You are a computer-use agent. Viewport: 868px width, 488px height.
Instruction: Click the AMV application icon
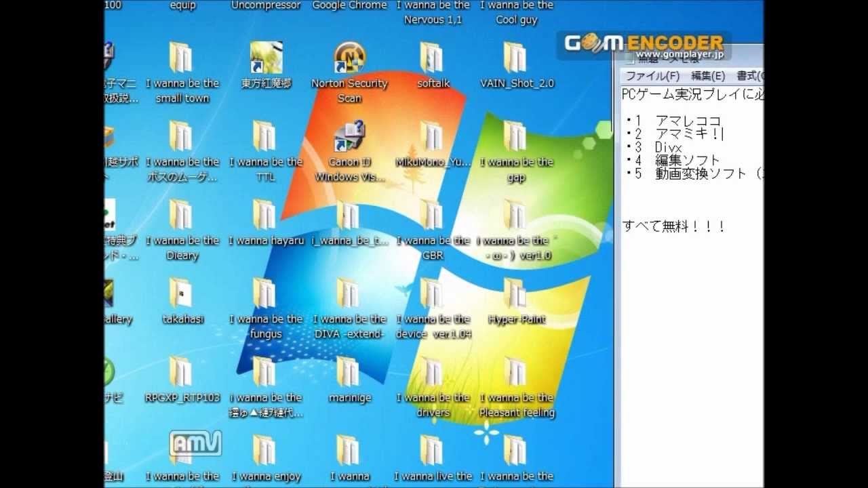[x=195, y=444]
